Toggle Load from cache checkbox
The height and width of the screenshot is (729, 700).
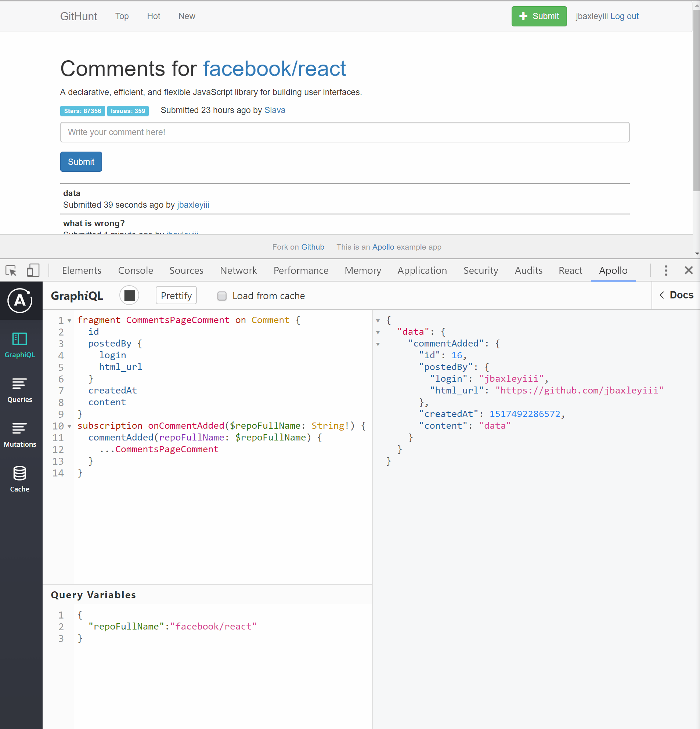(222, 296)
